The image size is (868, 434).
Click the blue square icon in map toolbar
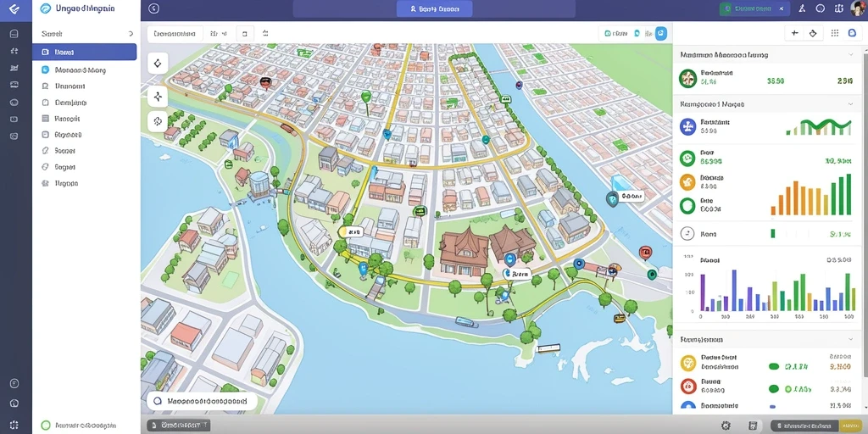pyautogui.click(x=661, y=34)
